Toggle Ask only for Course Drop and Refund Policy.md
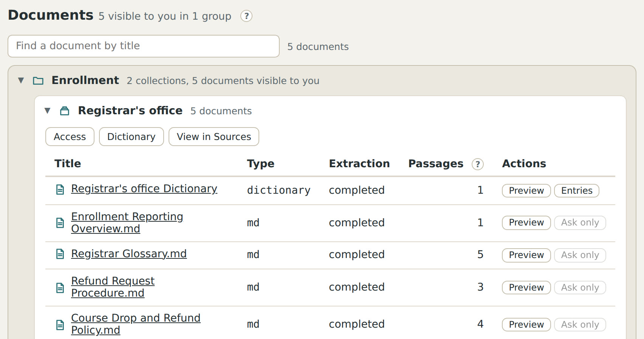 [x=580, y=325]
